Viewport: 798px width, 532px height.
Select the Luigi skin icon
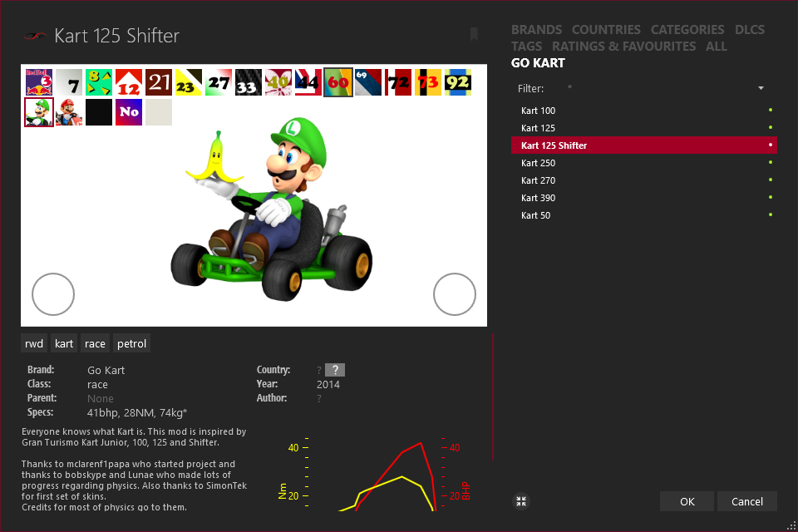pos(39,112)
